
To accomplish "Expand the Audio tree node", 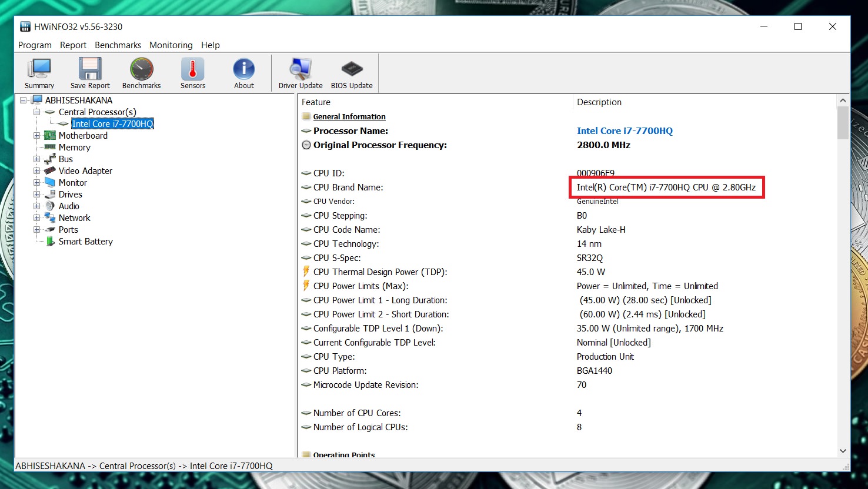I will point(36,206).
